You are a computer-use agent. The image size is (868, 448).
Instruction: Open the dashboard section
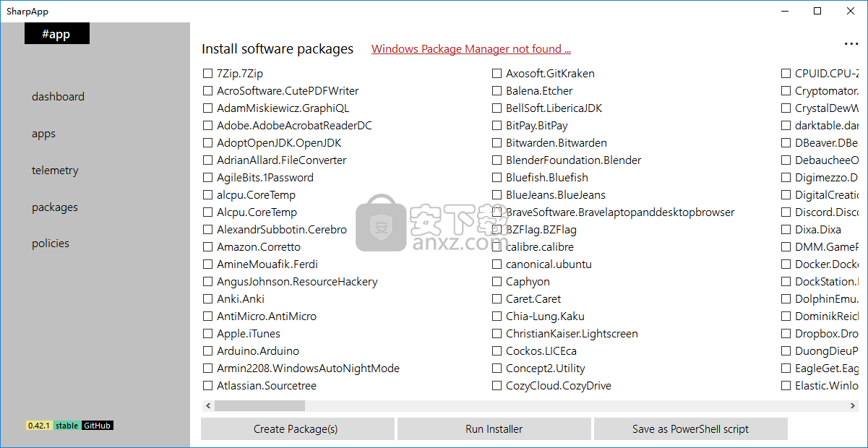[x=58, y=97]
